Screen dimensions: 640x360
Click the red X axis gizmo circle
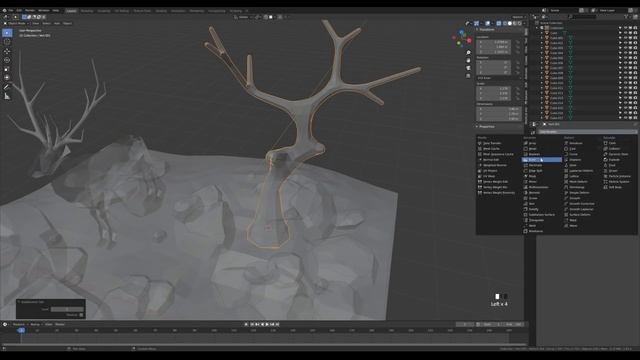click(x=469, y=40)
